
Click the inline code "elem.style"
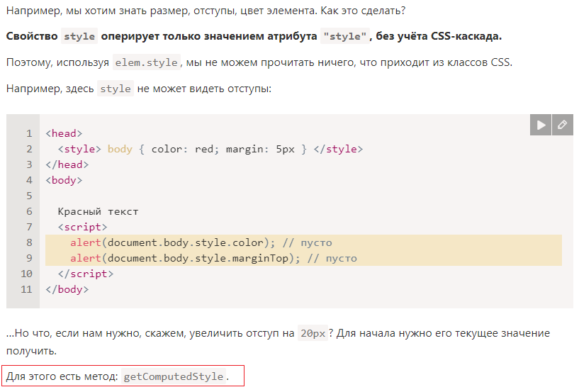pyautogui.click(x=146, y=62)
